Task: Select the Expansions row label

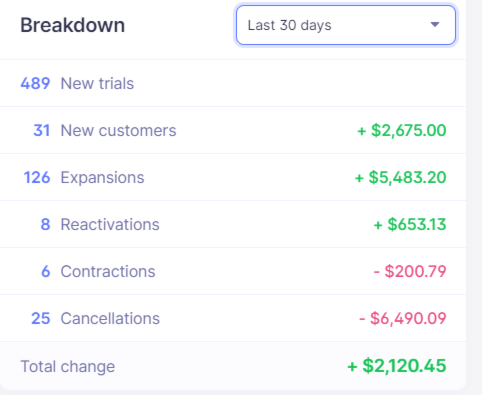Action: click(x=102, y=177)
